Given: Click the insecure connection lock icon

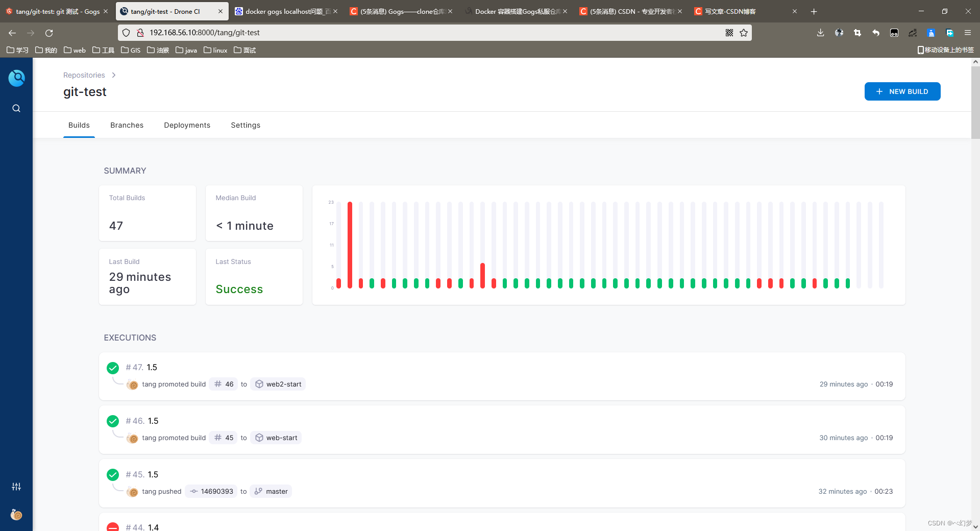Looking at the screenshot, I should coord(140,33).
